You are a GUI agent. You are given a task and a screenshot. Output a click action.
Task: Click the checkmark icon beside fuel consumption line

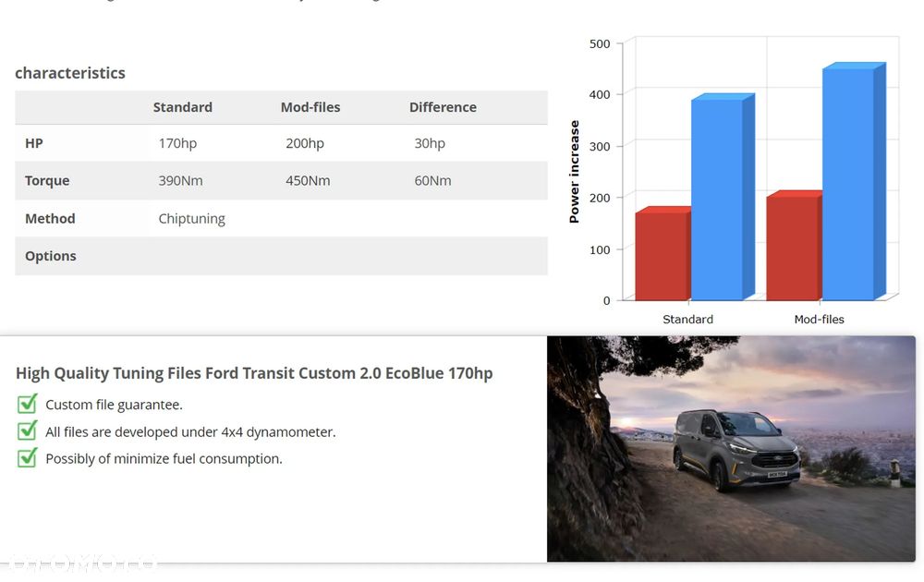[x=27, y=457]
